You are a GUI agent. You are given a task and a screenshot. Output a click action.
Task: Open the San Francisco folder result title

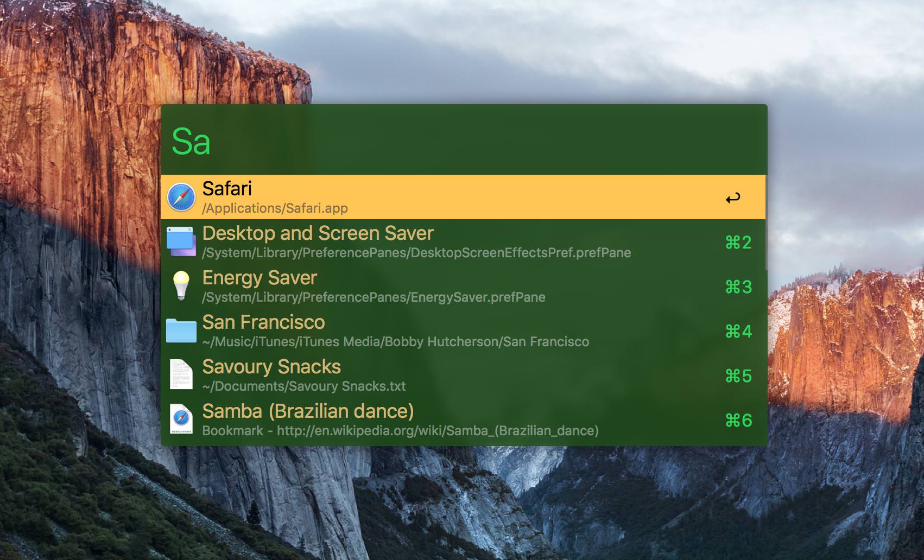tap(263, 322)
